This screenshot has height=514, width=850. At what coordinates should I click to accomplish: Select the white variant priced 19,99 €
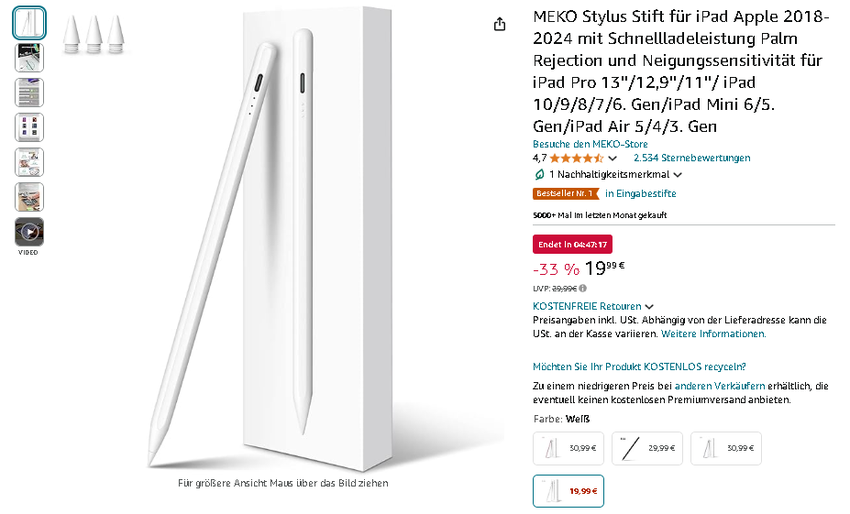pyautogui.click(x=568, y=491)
